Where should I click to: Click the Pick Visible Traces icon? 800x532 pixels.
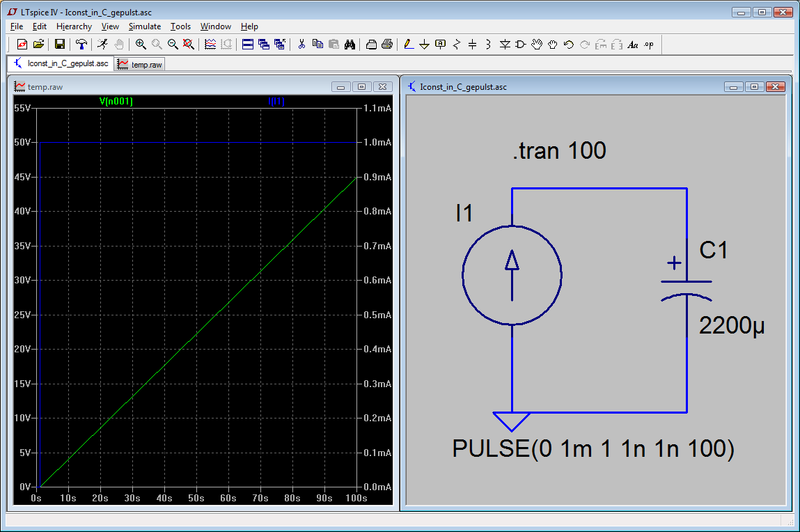click(x=210, y=45)
